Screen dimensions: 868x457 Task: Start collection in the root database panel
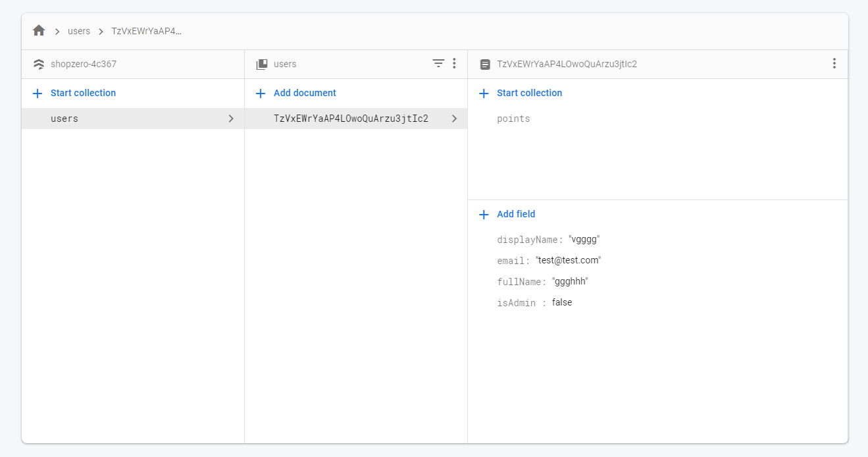click(x=83, y=93)
